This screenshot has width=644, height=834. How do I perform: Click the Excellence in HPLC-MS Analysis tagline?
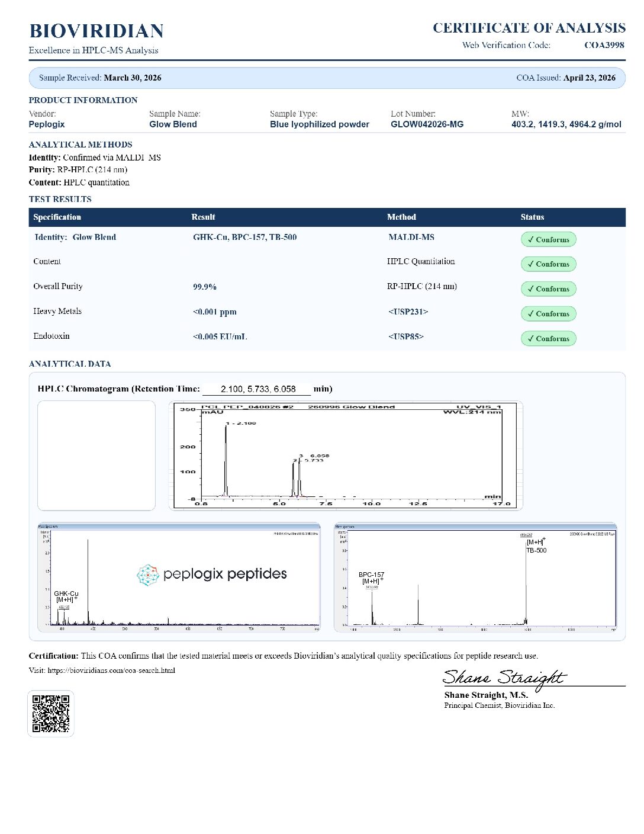94,50
